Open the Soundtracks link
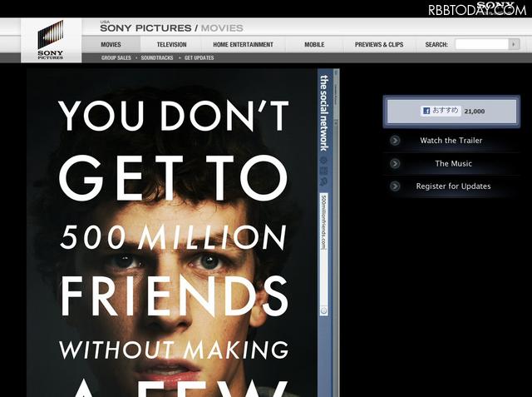Image resolution: width=532 pixels, height=397 pixels. (157, 58)
